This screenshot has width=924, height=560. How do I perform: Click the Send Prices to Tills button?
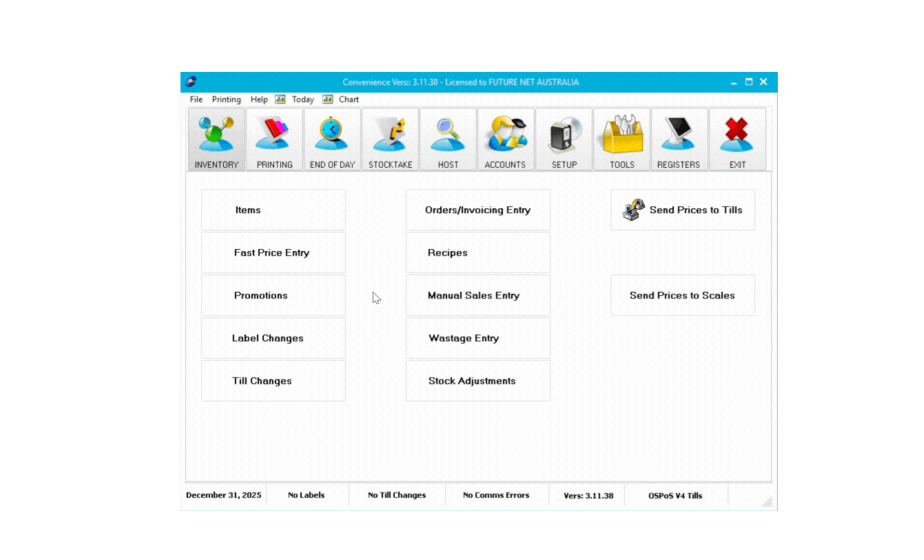tap(682, 210)
